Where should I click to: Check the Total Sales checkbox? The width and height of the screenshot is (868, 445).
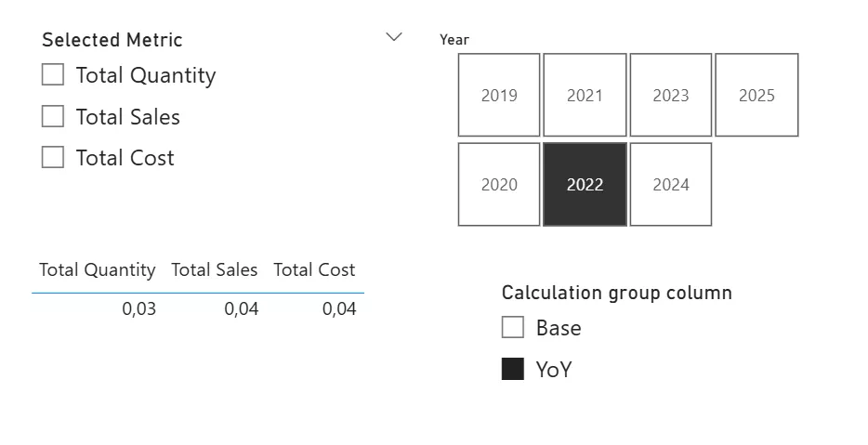(53, 116)
